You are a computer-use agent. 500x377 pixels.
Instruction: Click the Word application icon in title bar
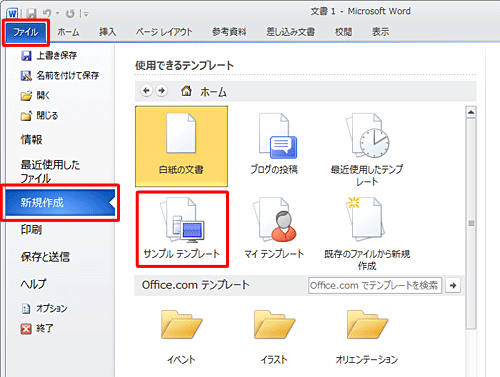pyautogui.click(x=12, y=13)
